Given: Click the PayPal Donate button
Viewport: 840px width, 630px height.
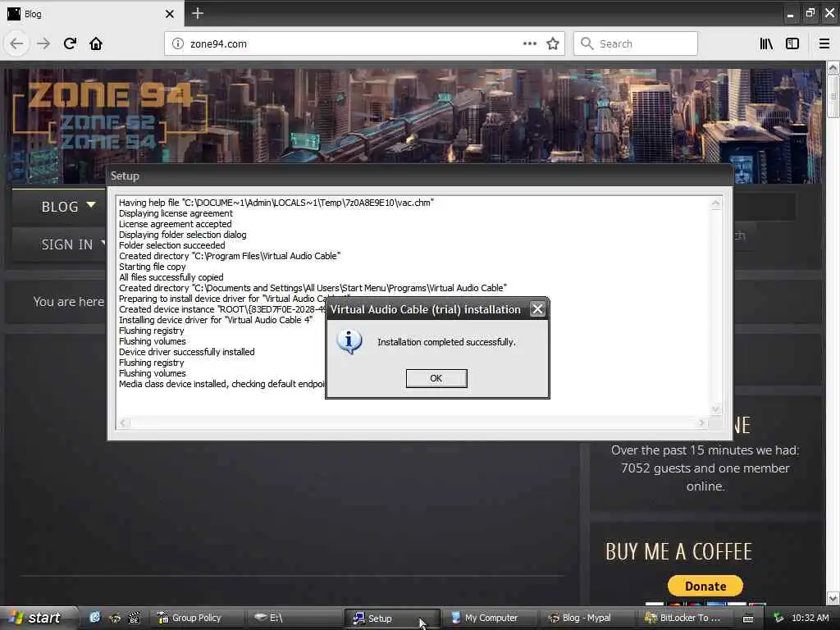Looking at the screenshot, I should [705, 586].
